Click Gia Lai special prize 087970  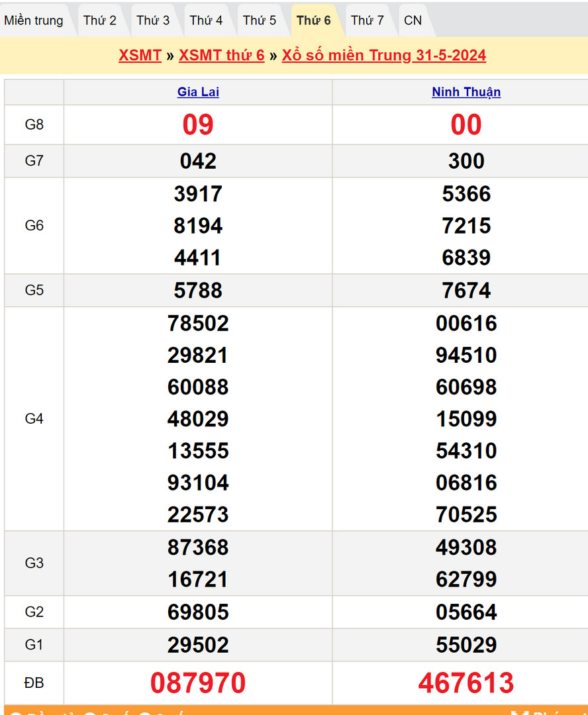(x=198, y=683)
